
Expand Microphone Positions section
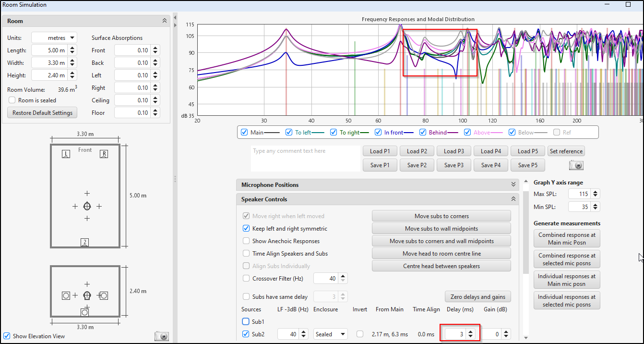(x=513, y=185)
